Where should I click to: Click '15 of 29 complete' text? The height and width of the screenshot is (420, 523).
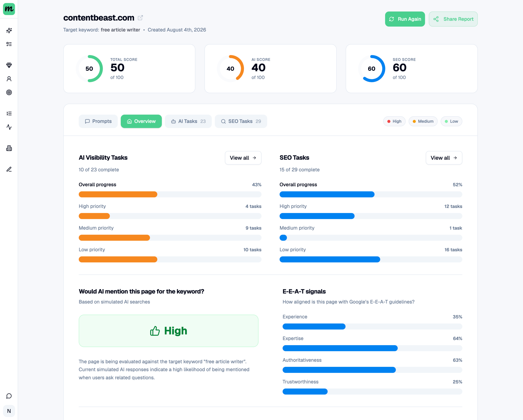coord(299,170)
